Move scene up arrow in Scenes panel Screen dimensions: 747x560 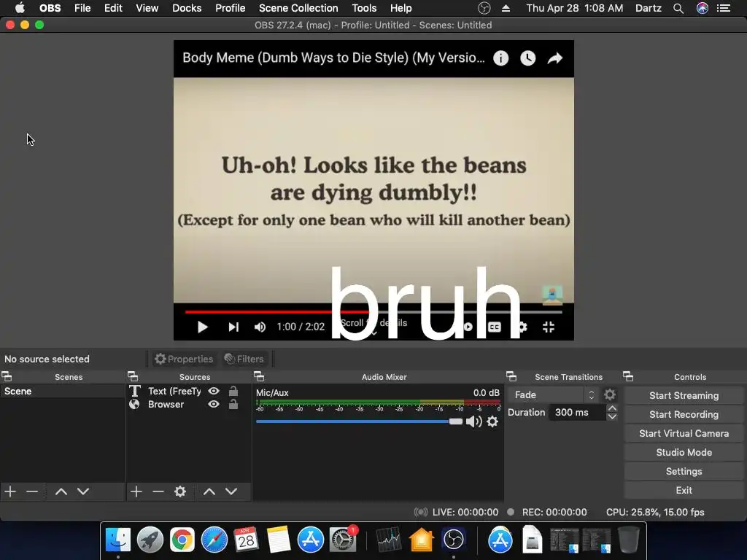(61, 491)
